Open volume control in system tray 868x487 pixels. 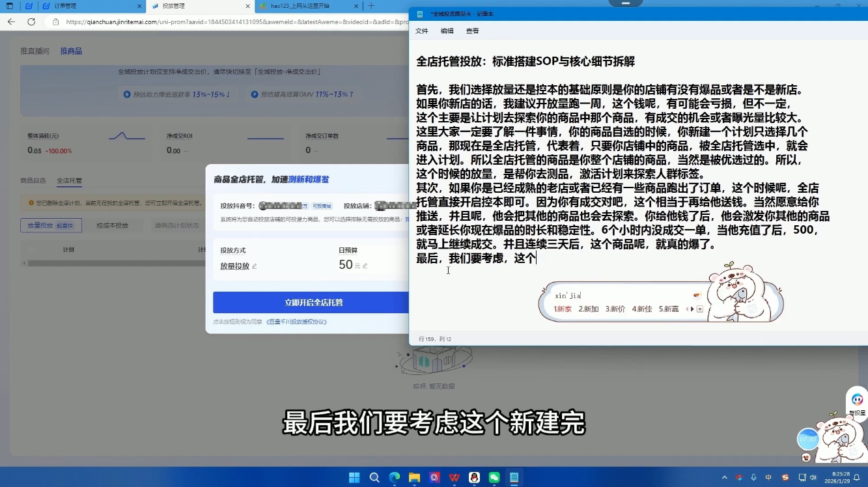[815, 477]
